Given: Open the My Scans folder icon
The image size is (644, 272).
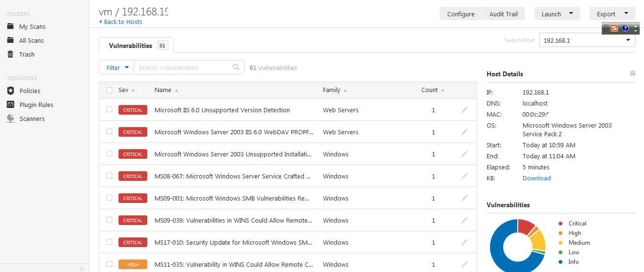Looking at the screenshot, I should point(10,26).
